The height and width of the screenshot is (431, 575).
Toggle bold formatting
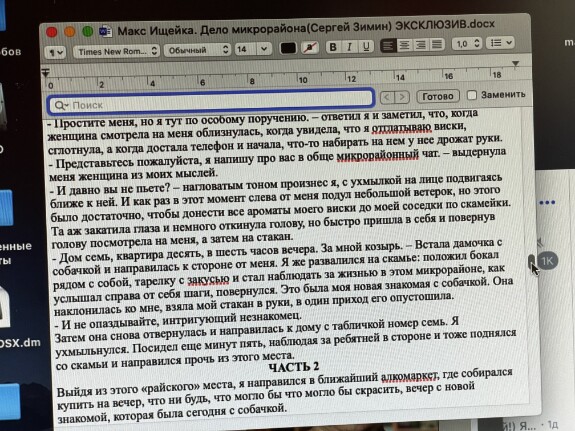pyautogui.click(x=333, y=47)
